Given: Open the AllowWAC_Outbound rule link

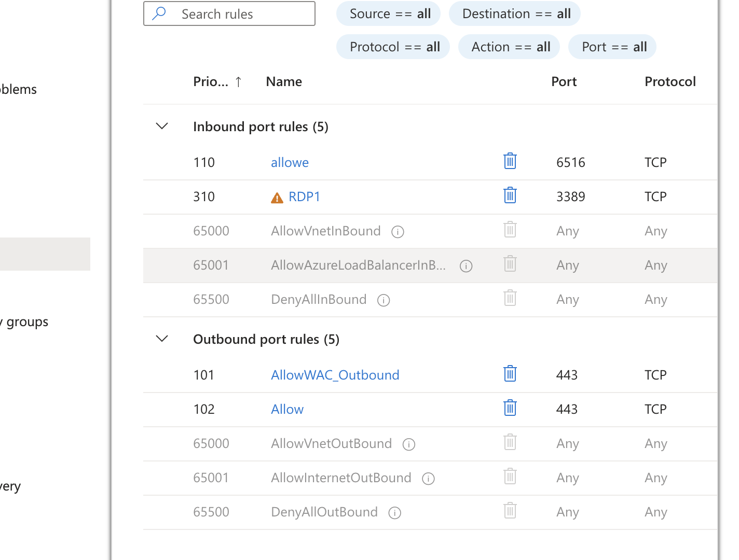Looking at the screenshot, I should point(335,375).
